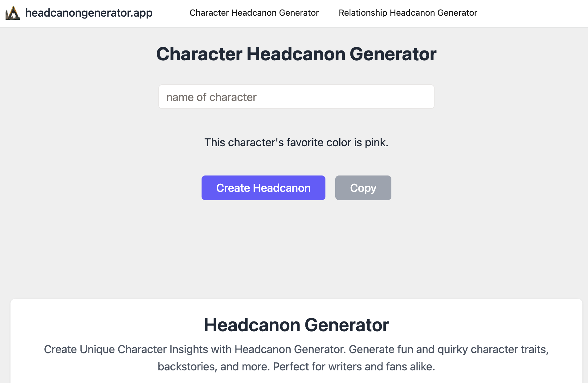Select the generated favorite color headcanon text
This screenshot has height=383, width=588.
point(296,142)
